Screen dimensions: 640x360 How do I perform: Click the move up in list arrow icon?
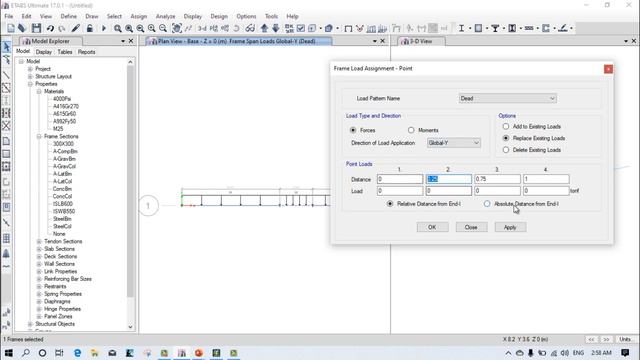(264, 28)
